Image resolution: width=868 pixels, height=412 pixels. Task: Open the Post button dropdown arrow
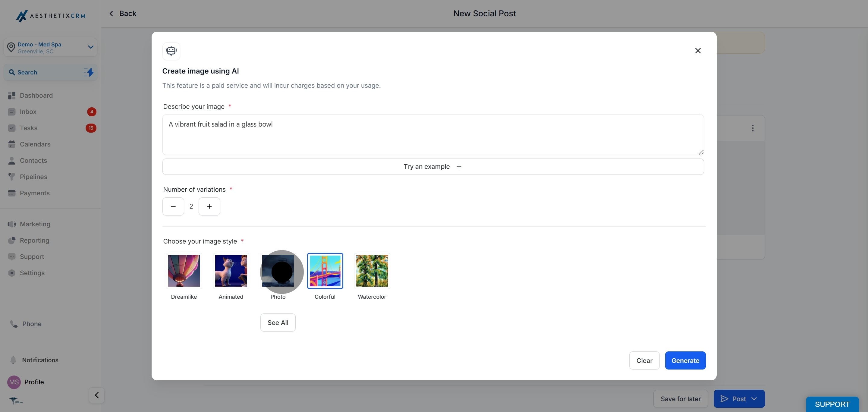click(754, 398)
